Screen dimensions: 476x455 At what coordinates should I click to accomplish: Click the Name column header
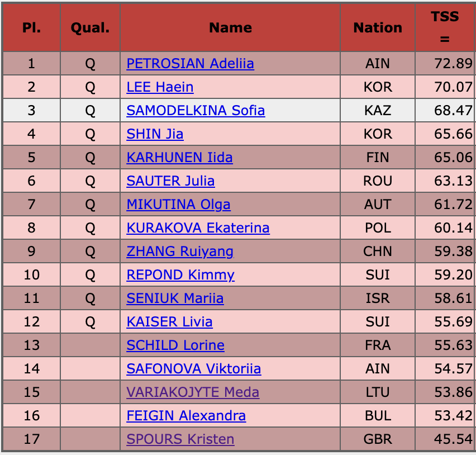coord(230,28)
